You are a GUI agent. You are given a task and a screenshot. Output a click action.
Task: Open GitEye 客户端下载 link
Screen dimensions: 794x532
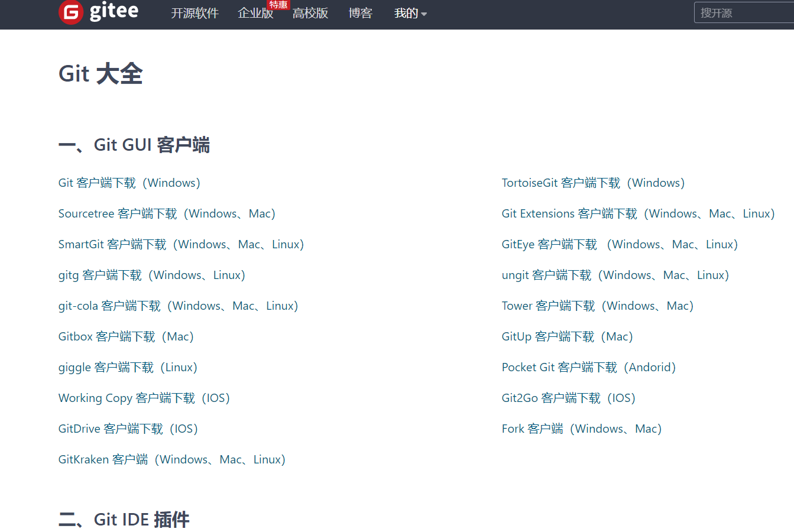pyautogui.click(x=620, y=245)
